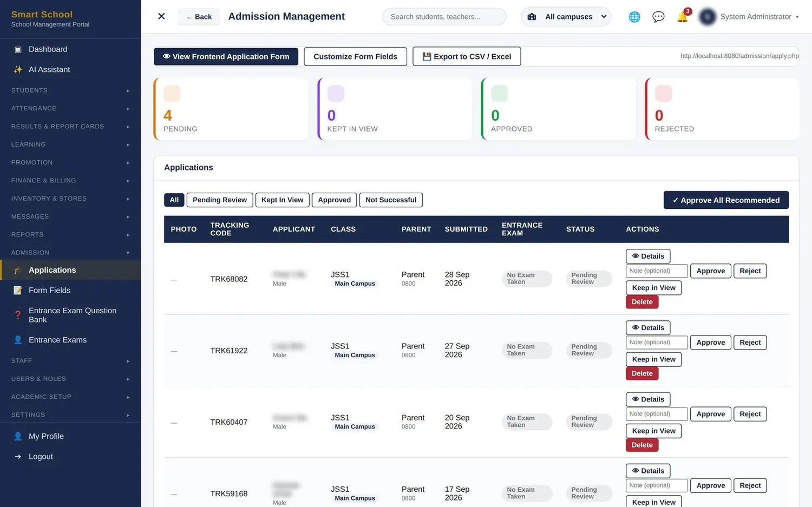Image resolution: width=812 pixels, height=507 pixels.
Task: Open notifications bell with 3 badge
Action: [x=683, y=16]
